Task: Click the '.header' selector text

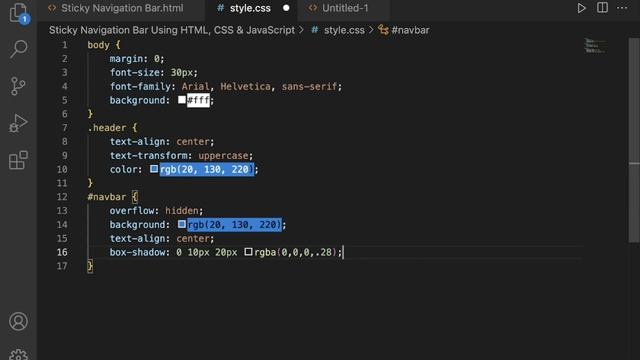Action: [x=107, y=128]
